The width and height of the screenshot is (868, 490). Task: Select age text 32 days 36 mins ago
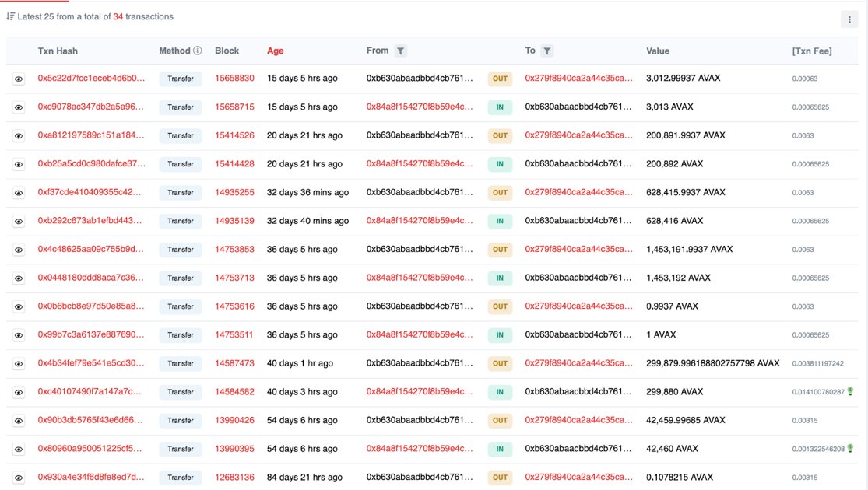pyautogui.click(x=307, y=192)
